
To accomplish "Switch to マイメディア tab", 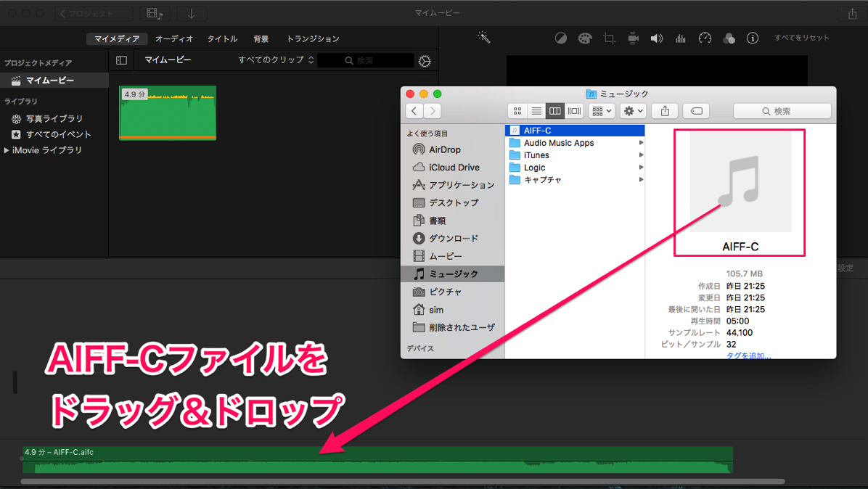I will coord(117,38).
